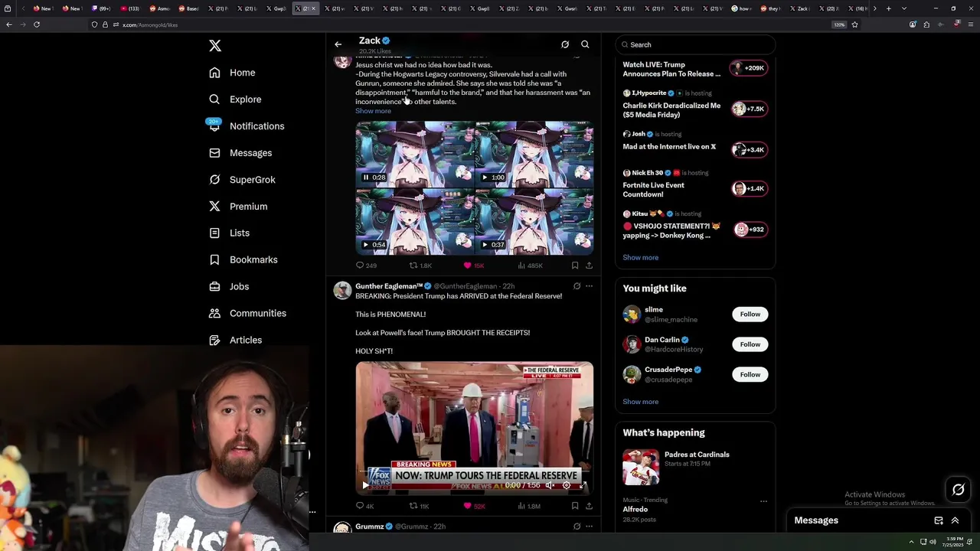Reply to the tweet with 249 comments
Image resolution: width=980 pixels, height=551 pixels.
tap(366, 266)
